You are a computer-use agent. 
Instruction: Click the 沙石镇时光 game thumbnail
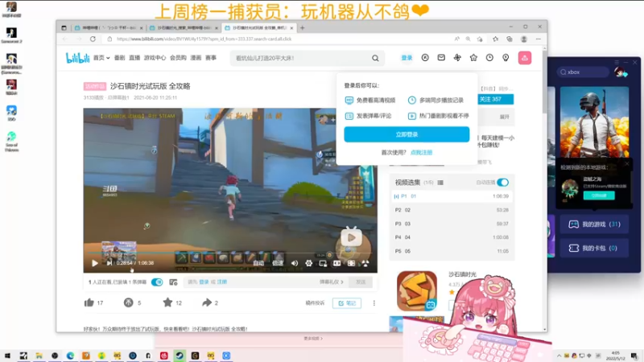pyautogui.click(x=417, y=290)
